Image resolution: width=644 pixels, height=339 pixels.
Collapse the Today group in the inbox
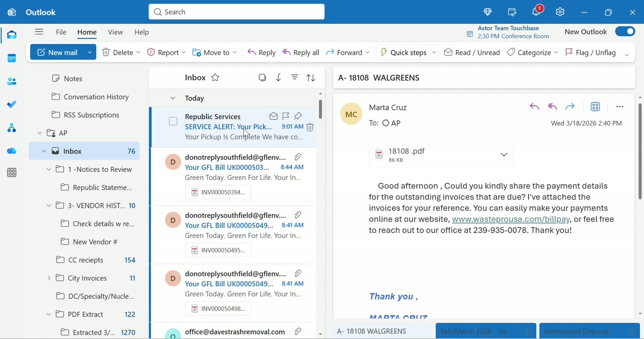[x=173, y=98]
